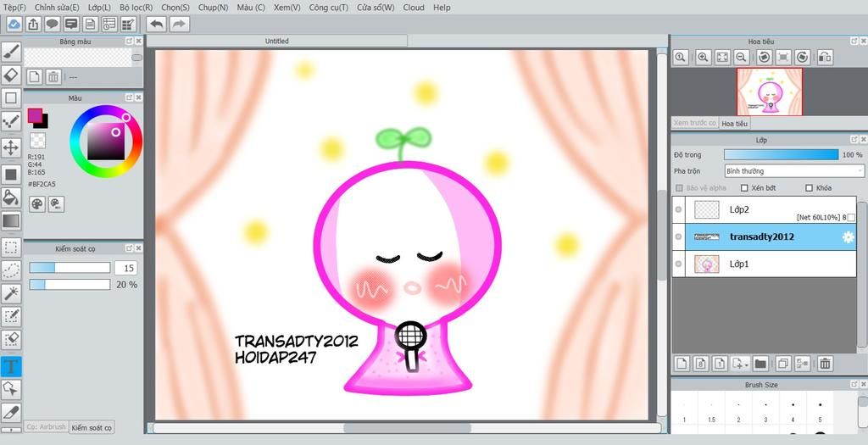
Task: Toggle visibility of layer Lớp2
Action: 679,209
